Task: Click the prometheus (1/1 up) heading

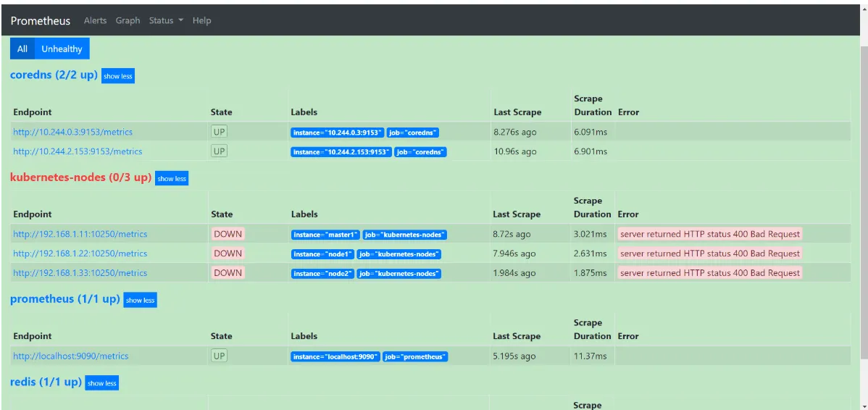Action: coord(65,298)
